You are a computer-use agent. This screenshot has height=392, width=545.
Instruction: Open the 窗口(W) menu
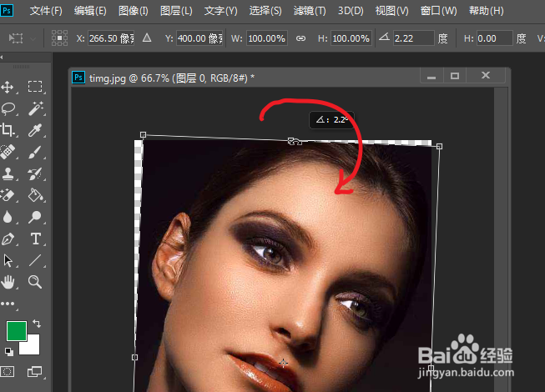438,11
